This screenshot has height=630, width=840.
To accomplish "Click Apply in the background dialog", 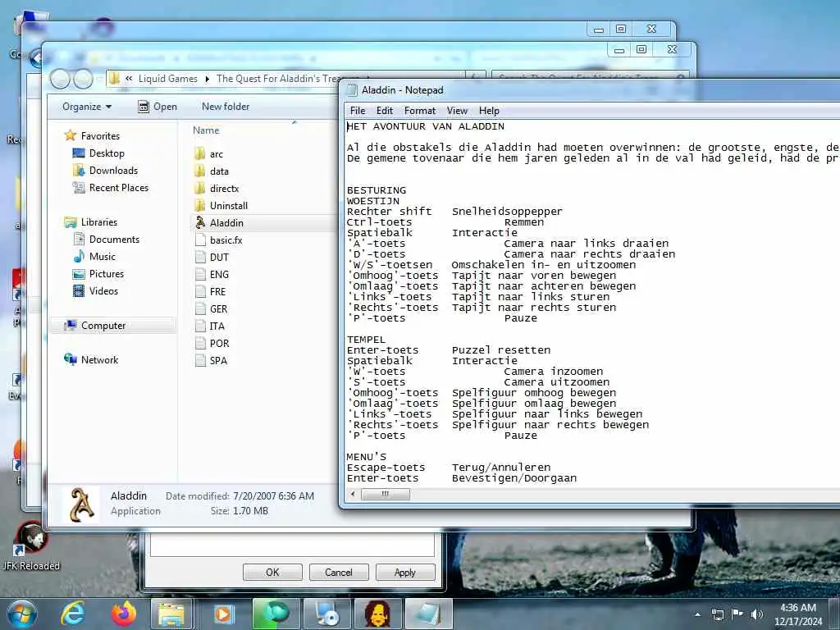I will (x=405, y=572).
